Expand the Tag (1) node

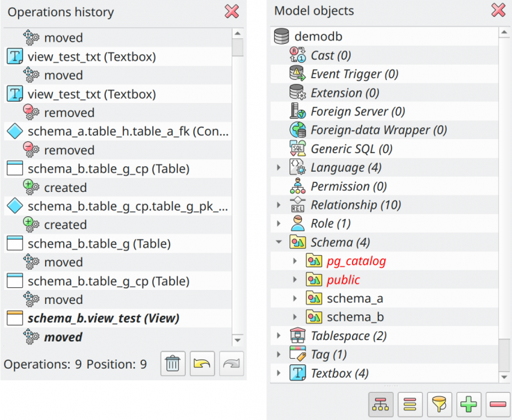278,355
